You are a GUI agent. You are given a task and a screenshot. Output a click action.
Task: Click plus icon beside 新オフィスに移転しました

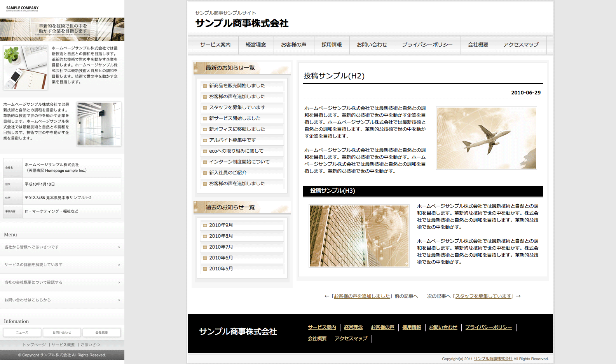point(205,129)
